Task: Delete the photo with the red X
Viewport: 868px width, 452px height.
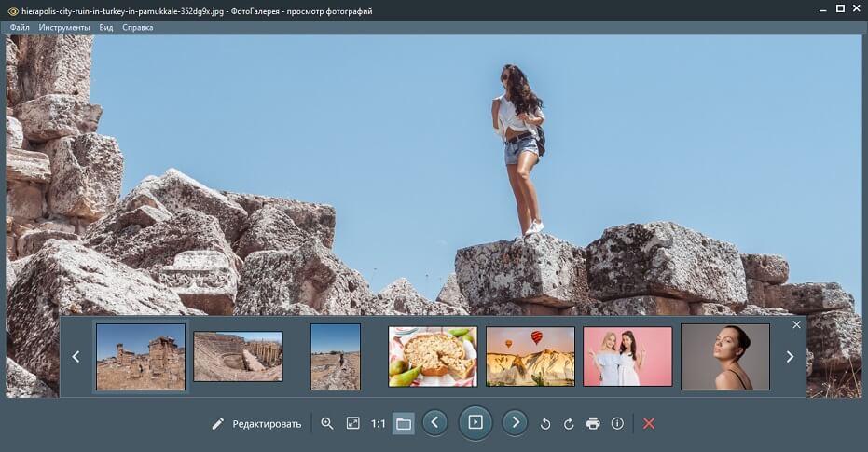Action: click(x=649, y=423)
